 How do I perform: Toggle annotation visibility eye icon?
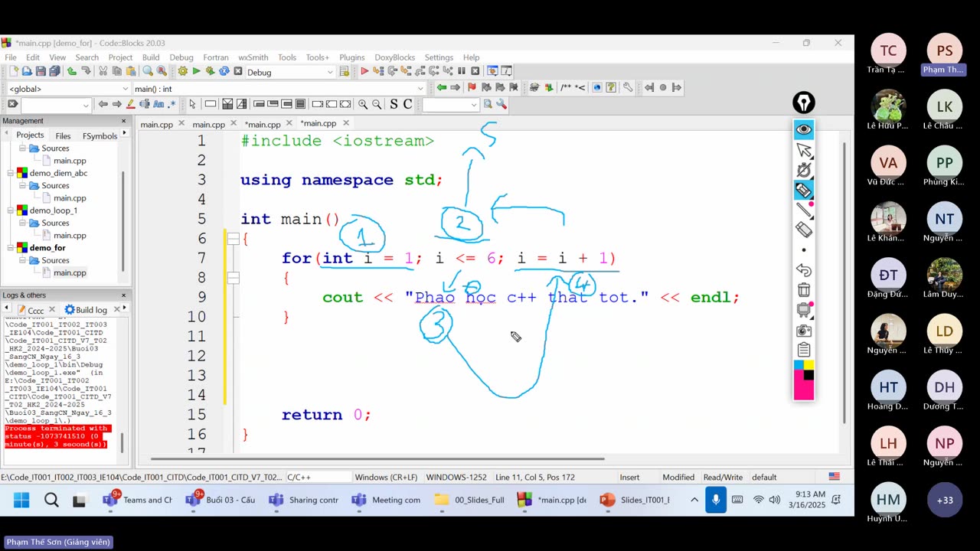pos(804,129)
